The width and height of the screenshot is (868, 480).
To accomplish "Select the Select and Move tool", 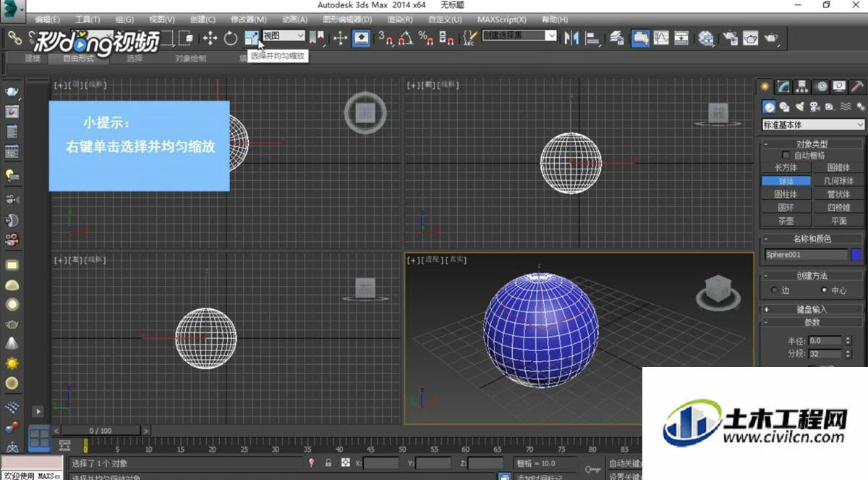I will pyautogui.click(x=210, y=38).
